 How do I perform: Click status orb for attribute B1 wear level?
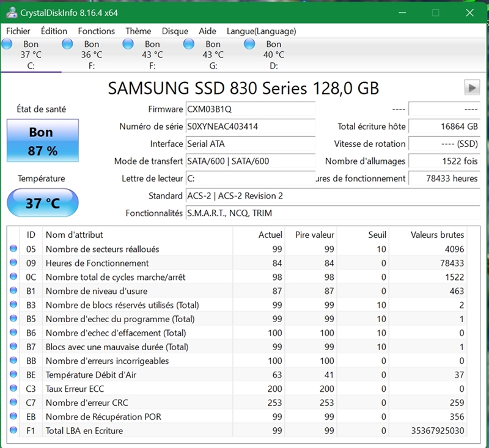pos(13,292)
